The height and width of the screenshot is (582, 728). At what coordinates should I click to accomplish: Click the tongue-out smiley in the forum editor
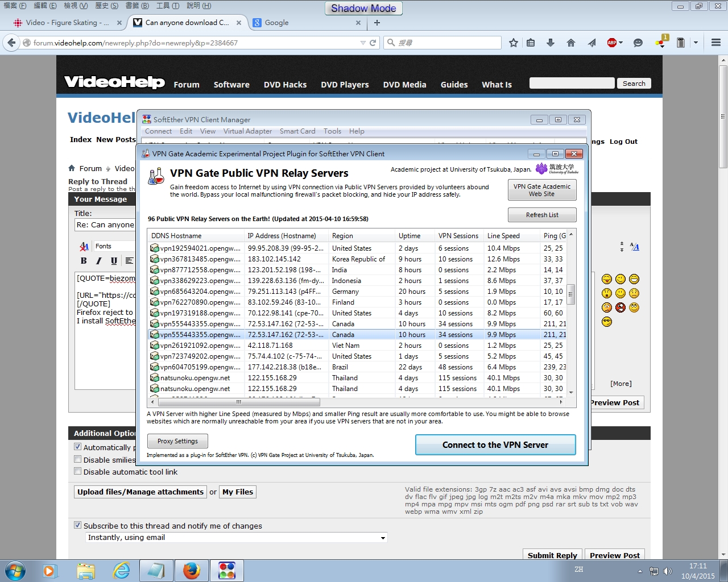(607, 278)
